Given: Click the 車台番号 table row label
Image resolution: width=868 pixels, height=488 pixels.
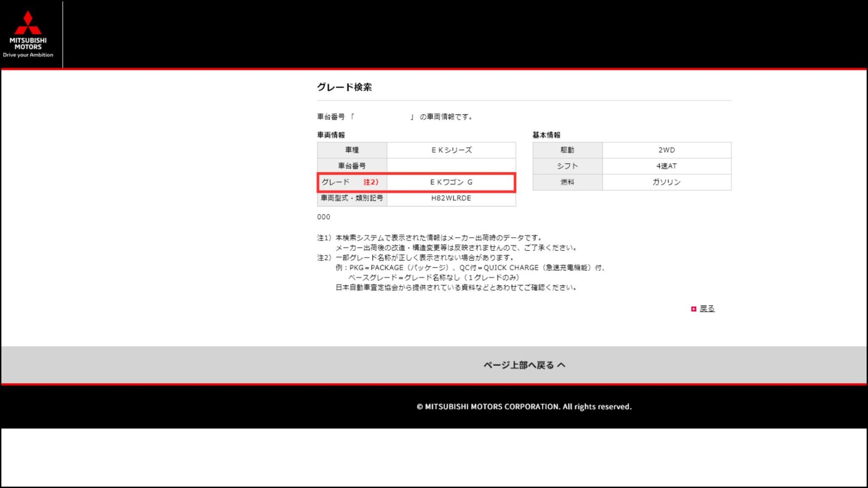Looking at the screenshot, I should point(352,166).
